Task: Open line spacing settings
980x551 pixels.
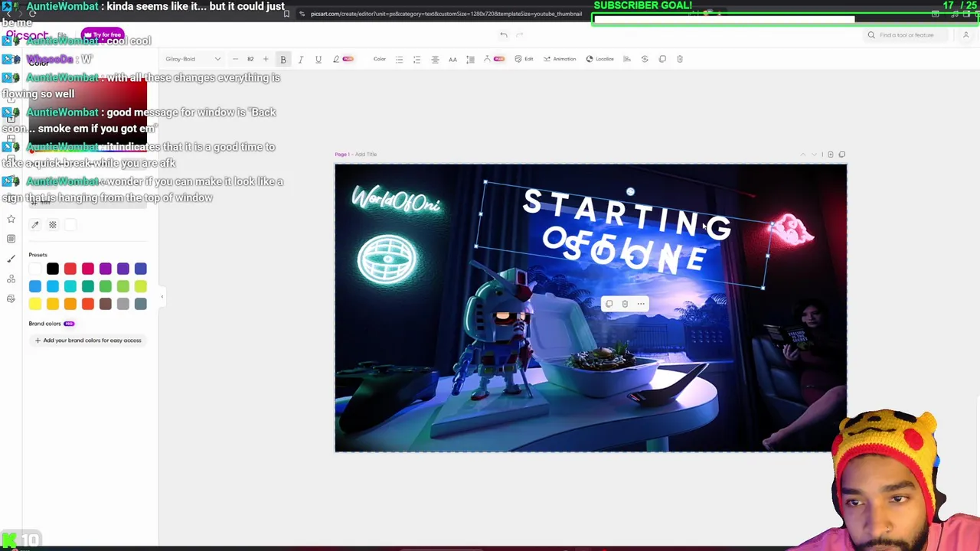Action: click(x=470, y=59)
